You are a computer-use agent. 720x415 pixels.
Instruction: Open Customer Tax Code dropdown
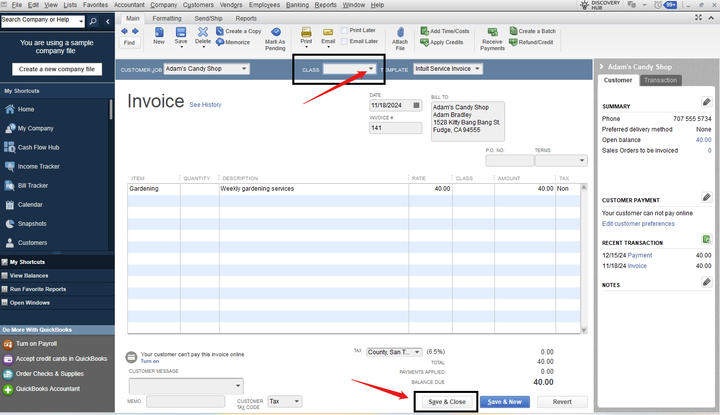point(297,401)
